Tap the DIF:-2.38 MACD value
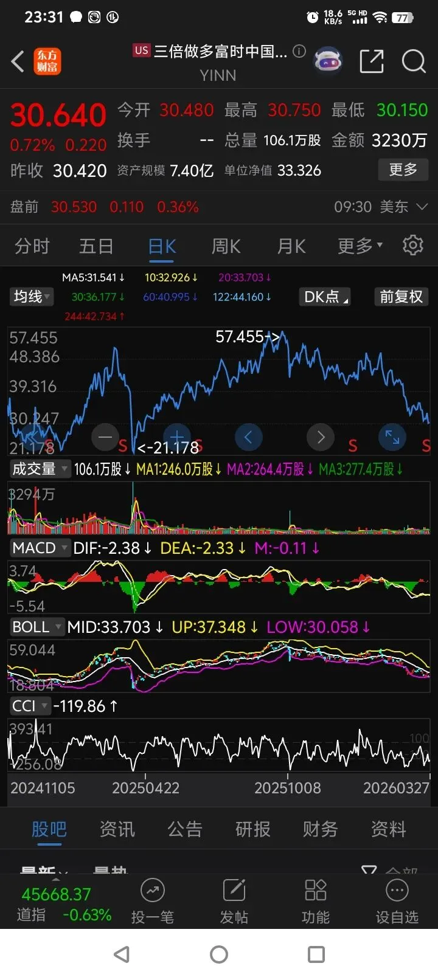The height and width of the screenshot is (980, 438). [113, 548]
